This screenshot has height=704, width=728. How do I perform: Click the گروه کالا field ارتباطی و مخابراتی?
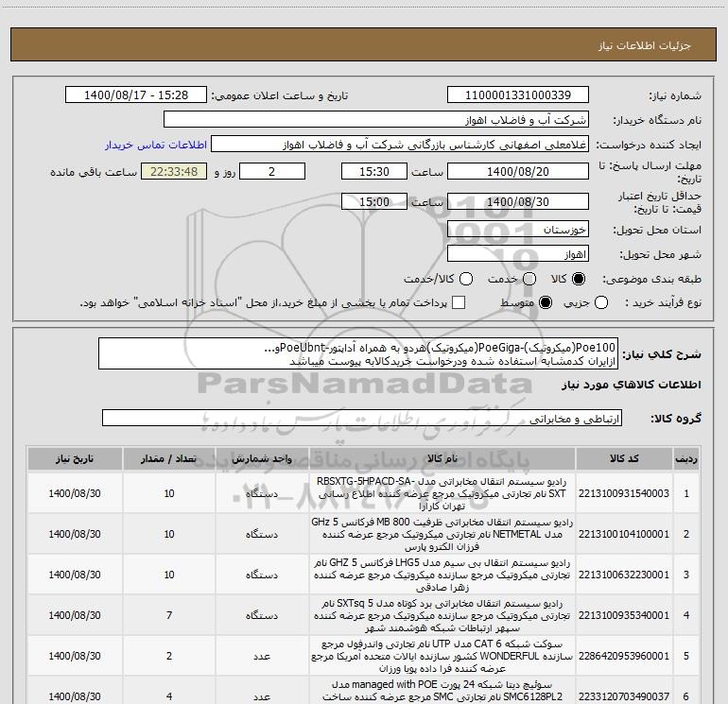[362, 418]
